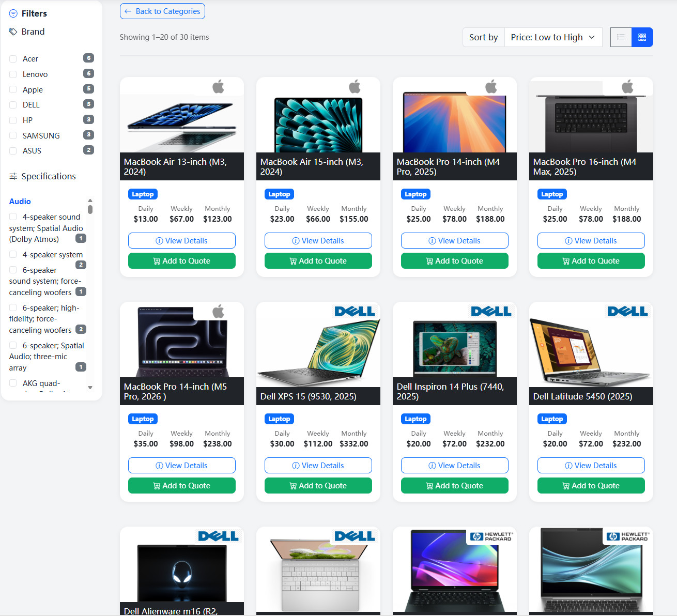View Details for Dell Latitude 5450
The height and width of the screenshot is (616, 677).
coord(591,466)
